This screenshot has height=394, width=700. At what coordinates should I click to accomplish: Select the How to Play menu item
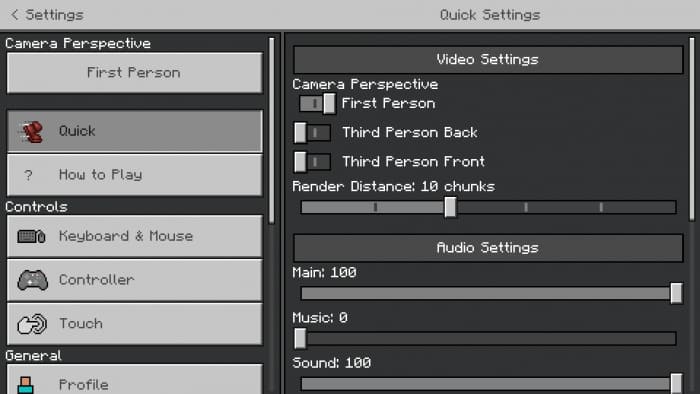tap(134, 175)
